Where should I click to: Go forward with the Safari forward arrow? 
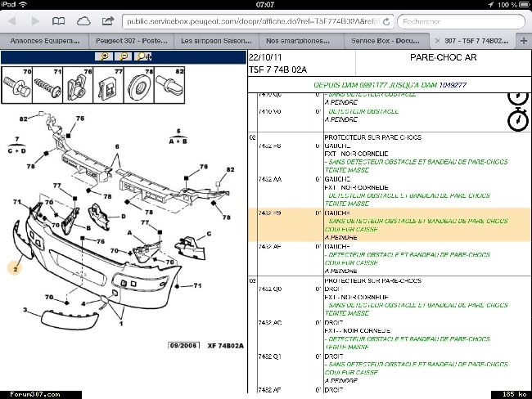(35, 21)
